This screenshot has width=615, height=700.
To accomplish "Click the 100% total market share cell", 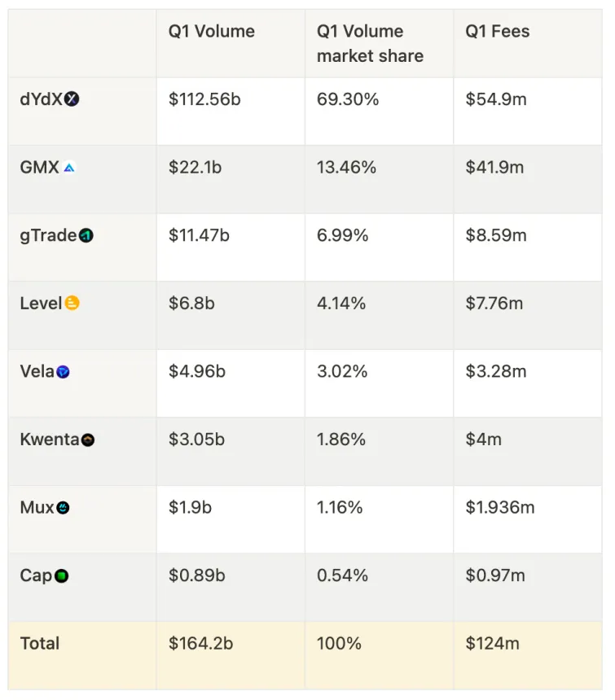I will (339, 644).
